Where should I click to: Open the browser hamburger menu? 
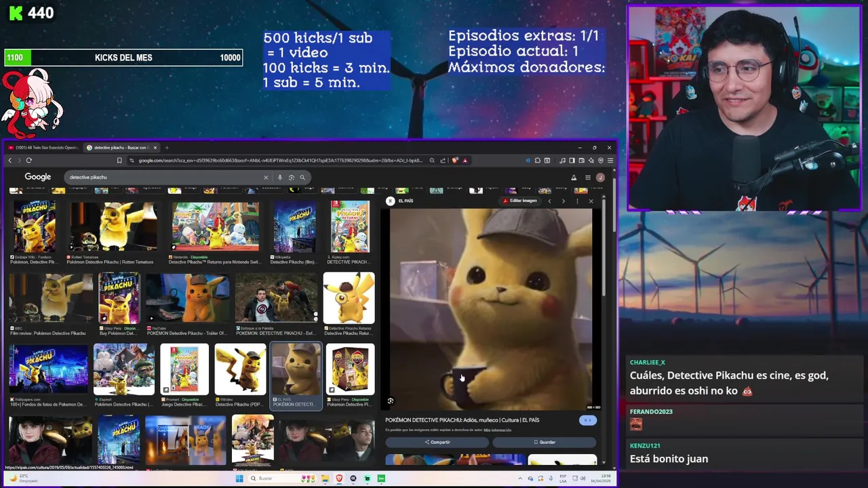(610, 161)
